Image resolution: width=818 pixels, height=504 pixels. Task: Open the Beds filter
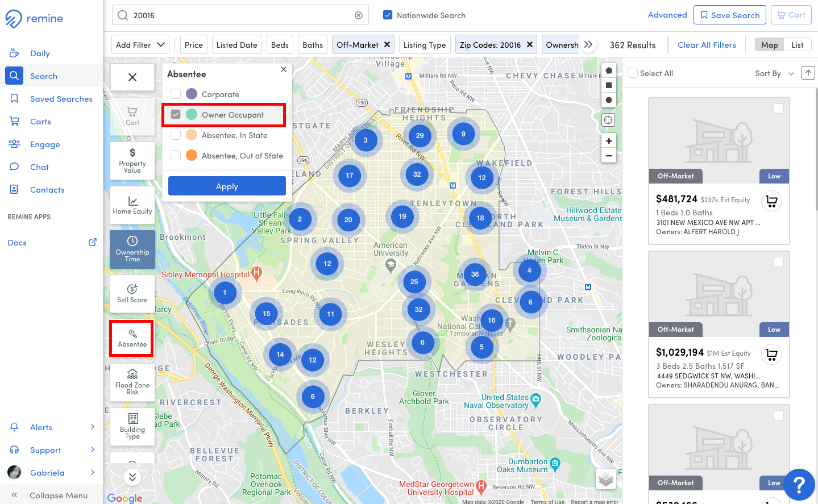(x=280, y=45)
